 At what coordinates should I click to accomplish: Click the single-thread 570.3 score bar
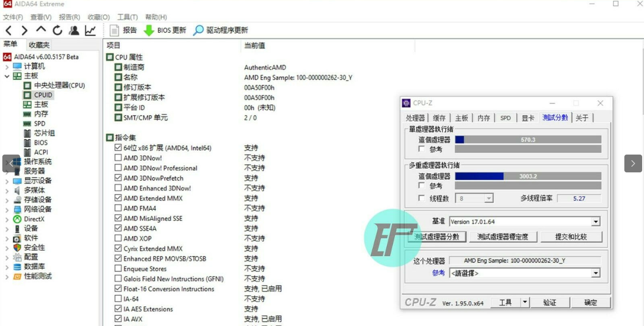528,140
